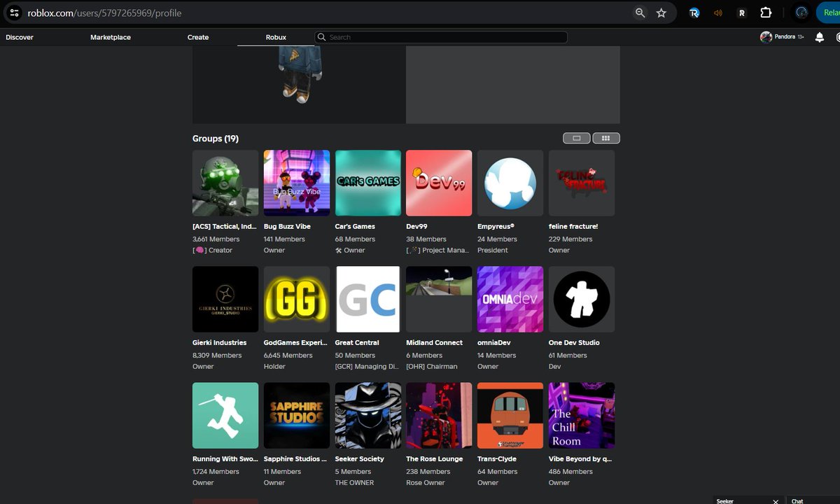Close the Seeker chat window

776,501
